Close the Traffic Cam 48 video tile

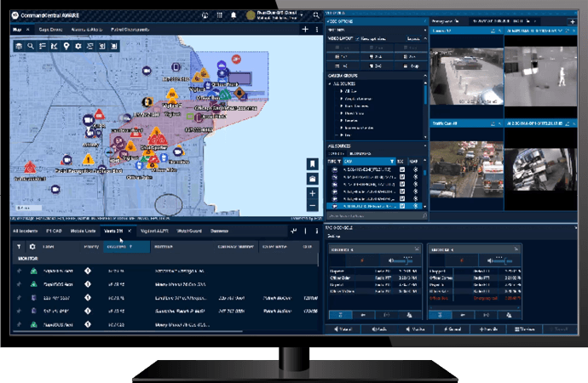499,123
